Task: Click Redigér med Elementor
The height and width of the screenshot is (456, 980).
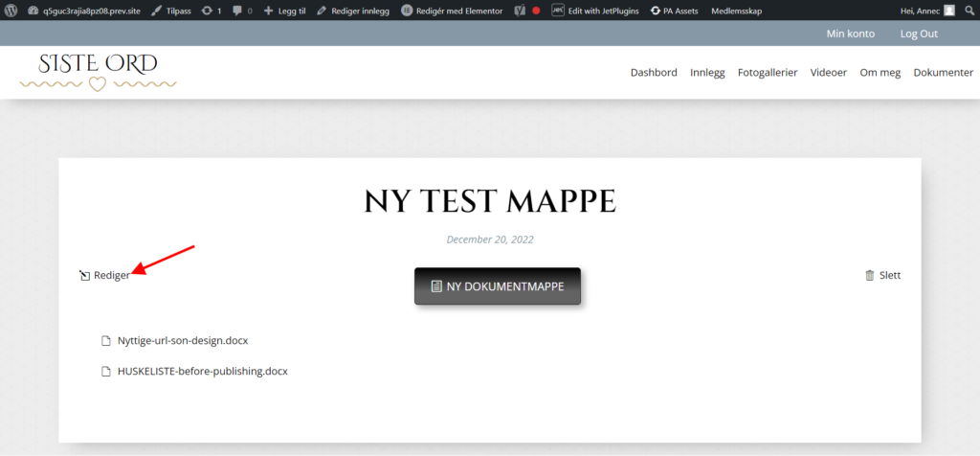Action: tap(452, 11)
